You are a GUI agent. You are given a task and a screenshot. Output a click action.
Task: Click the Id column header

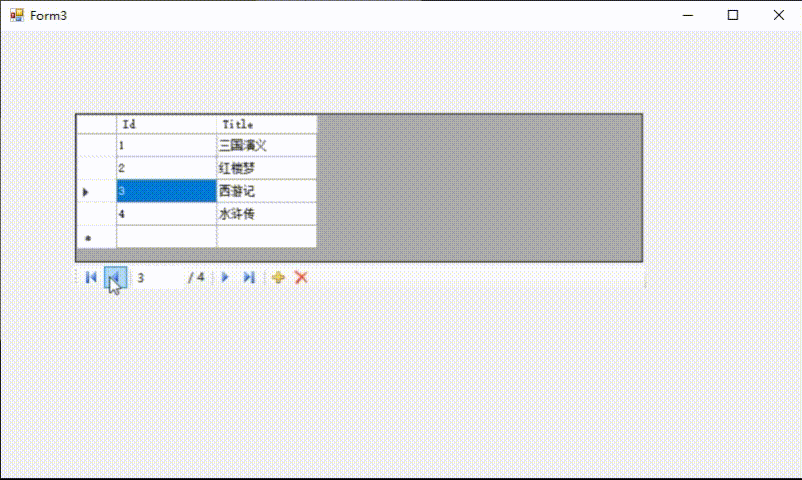(167, 124)
